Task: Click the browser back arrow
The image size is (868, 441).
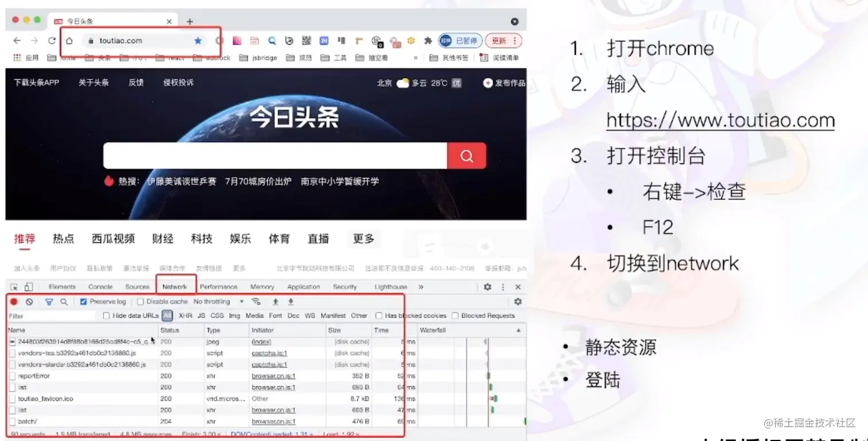Action: (17, 41)
